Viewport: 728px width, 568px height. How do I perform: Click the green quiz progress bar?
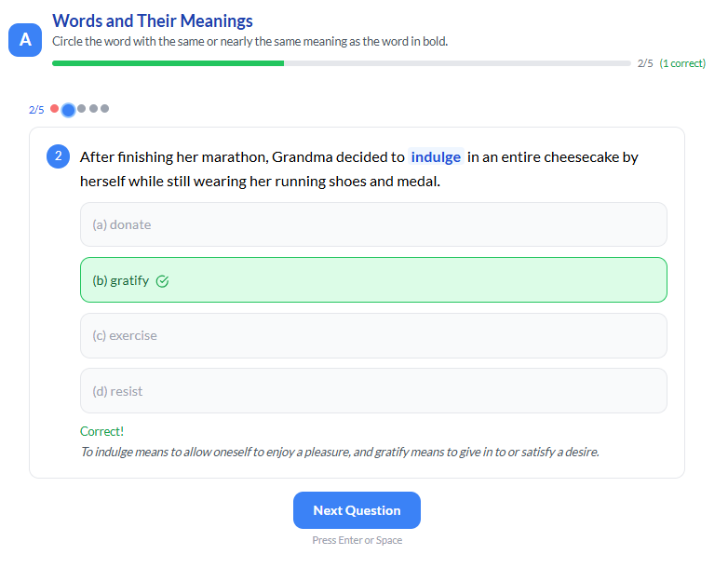point(168,63)
